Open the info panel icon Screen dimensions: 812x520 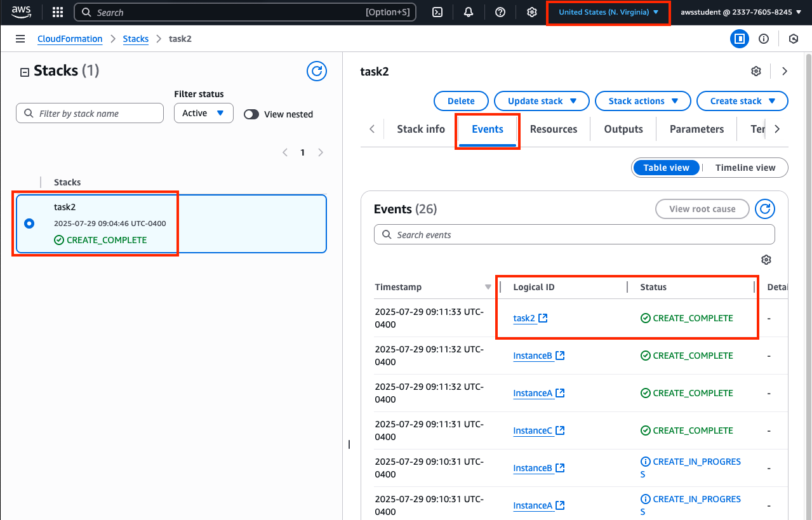point(764,39)
